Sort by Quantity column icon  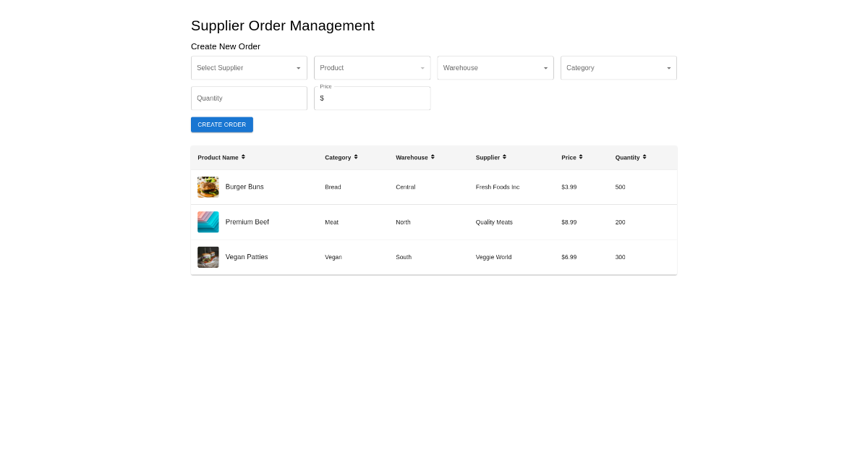[x=644, y=157]
